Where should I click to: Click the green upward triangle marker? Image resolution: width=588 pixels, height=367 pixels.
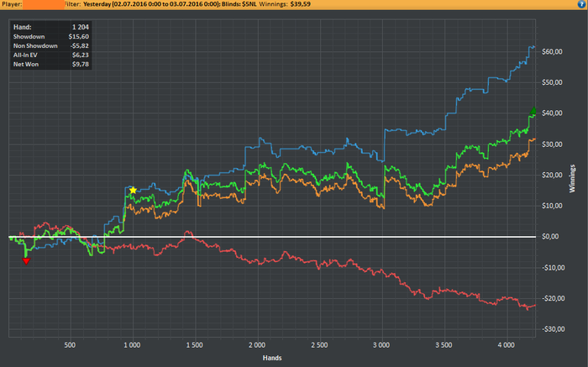tap(533, 111)
